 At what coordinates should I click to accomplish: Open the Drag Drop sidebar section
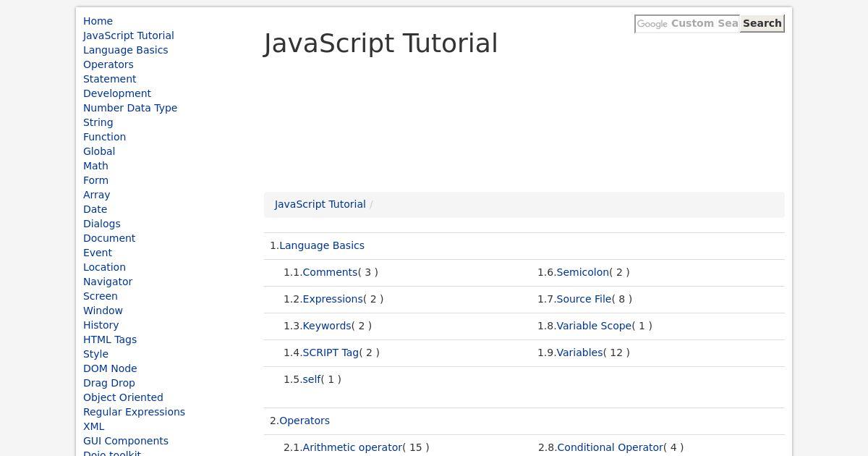tap(109, 383)
